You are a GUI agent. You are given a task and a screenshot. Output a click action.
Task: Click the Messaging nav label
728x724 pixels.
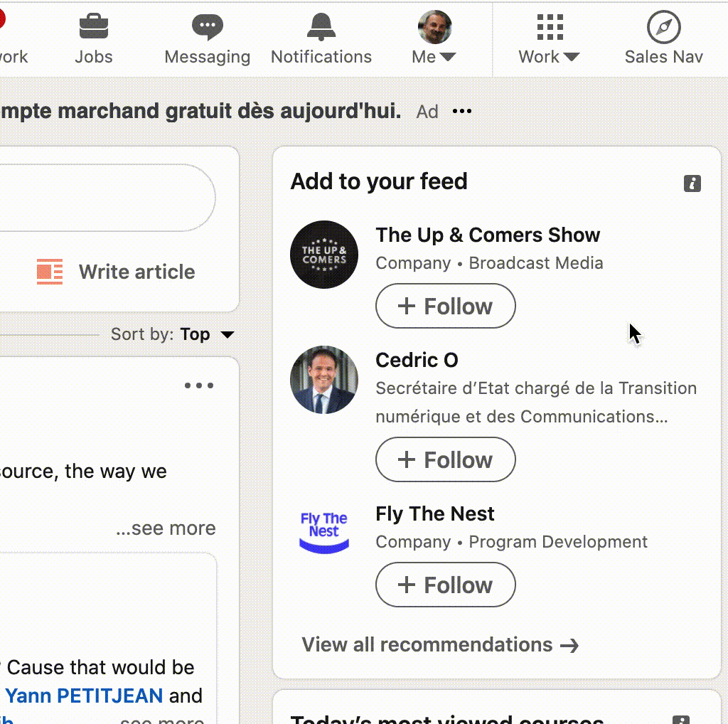(207, 57)
